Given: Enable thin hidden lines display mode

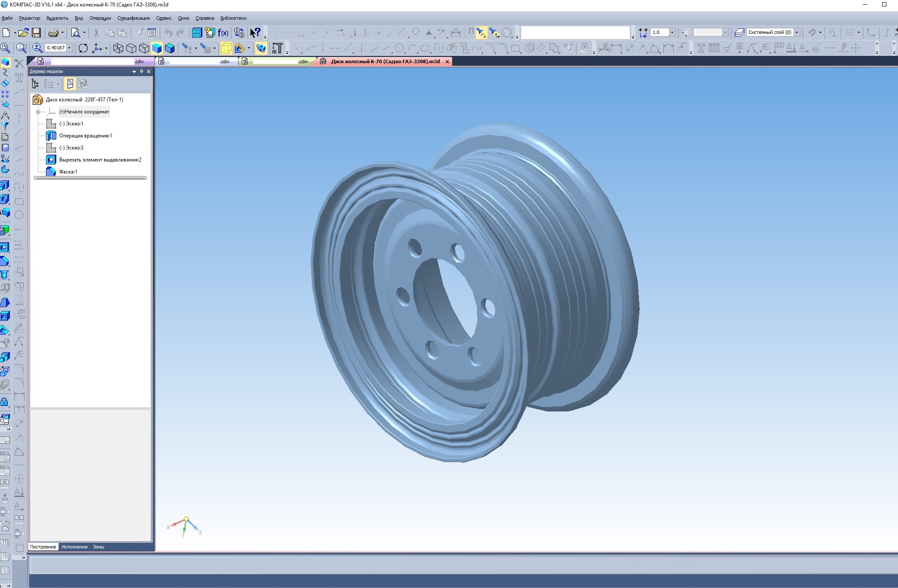Looking at the screenshot, I should pos(144,48).
